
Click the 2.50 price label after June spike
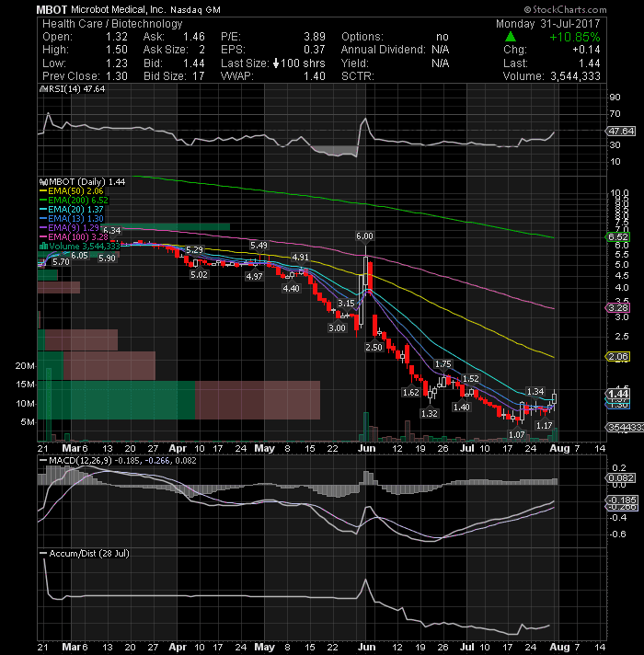pos(374,347)
